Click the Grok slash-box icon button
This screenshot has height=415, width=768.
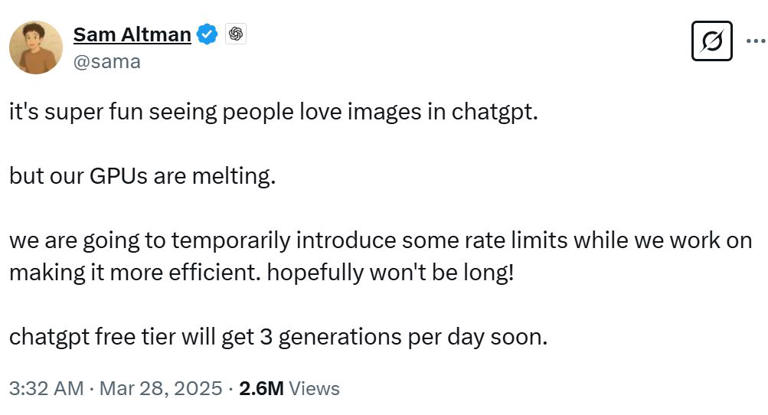click(712, 42)
